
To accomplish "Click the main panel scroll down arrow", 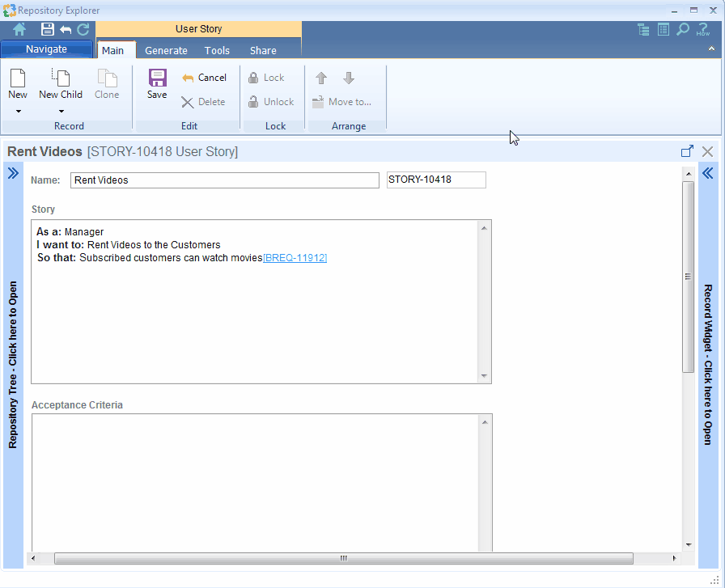I will [689, 544].
